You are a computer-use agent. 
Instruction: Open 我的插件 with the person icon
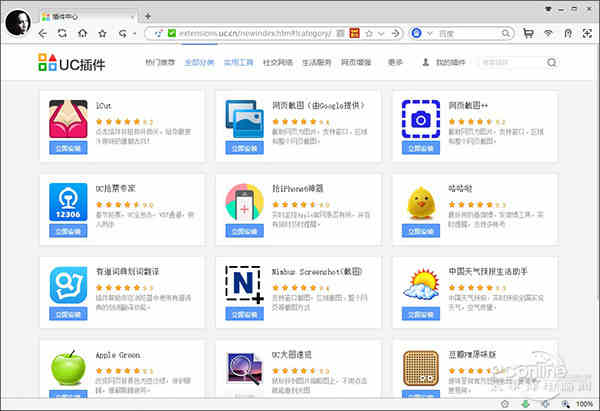pos(444,62)
